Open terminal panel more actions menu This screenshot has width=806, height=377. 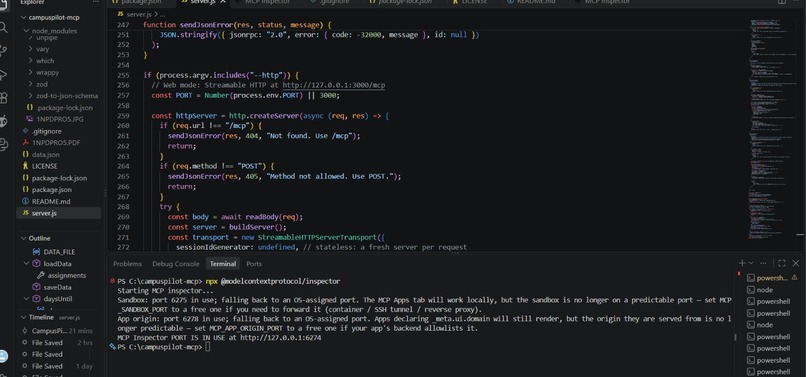pyautogui.click(x=763, y=263)
